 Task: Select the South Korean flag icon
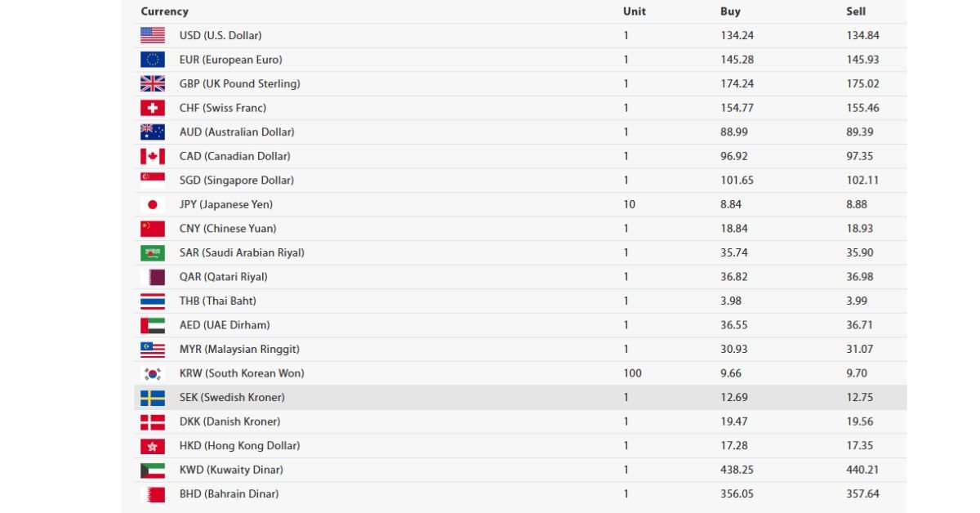pos(152,373)
